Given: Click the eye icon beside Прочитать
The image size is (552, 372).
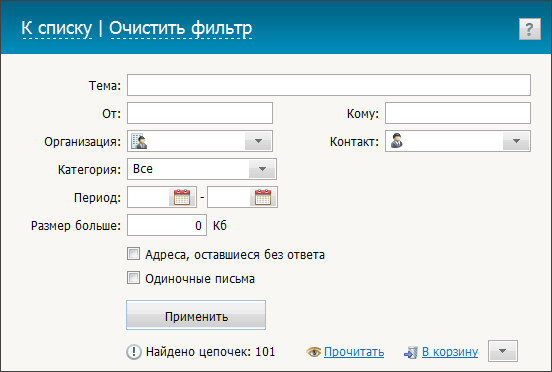Looking at the screenshot, I should tap(313, 352).
